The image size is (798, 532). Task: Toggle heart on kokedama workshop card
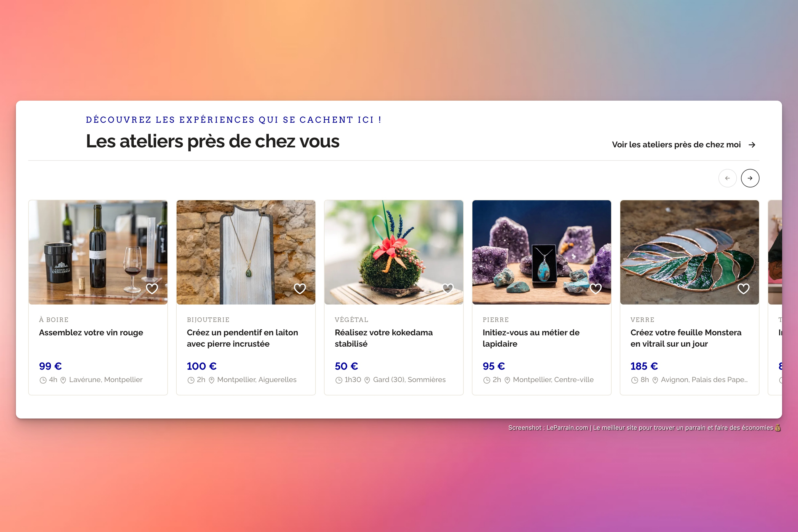point(448,289)
